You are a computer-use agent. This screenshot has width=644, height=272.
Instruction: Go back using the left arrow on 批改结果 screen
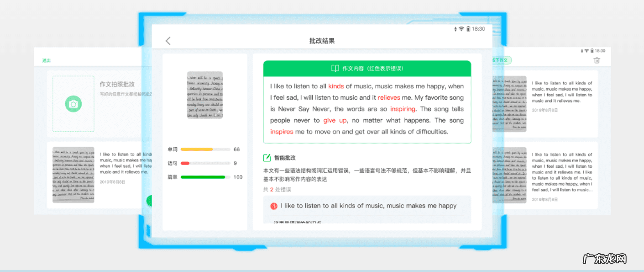pos(168,40)
